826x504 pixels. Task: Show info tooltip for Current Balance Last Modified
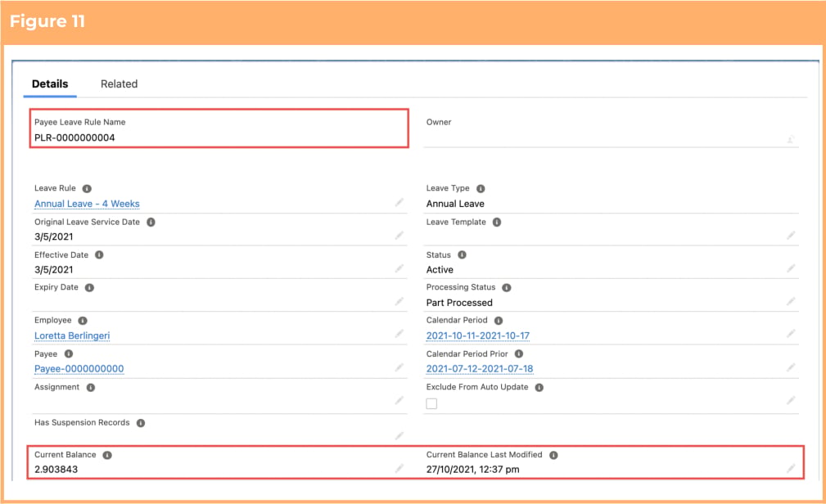point(553,455)
